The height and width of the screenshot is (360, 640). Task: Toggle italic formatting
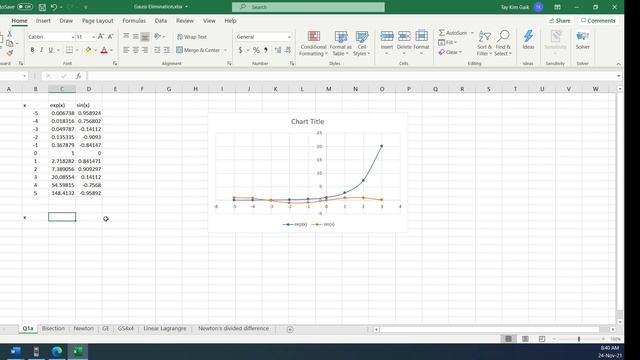tap(41, 50)
